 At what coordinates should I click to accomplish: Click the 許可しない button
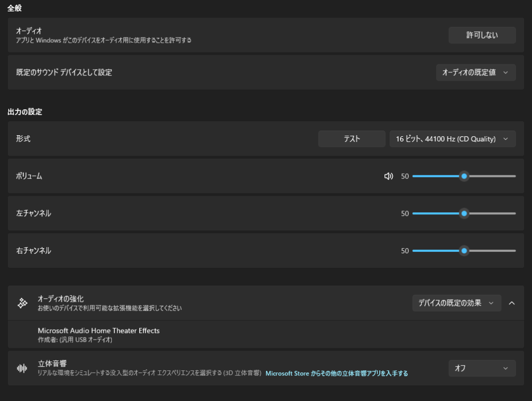482,35
